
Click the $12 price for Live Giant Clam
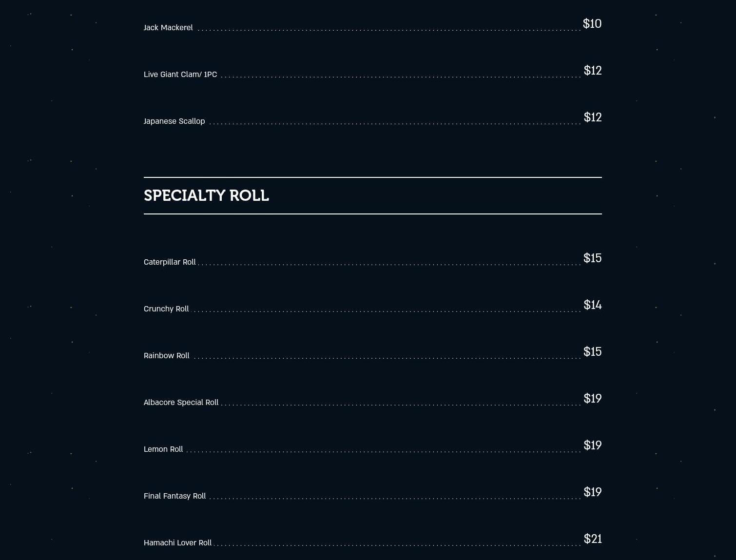(593, 71)
